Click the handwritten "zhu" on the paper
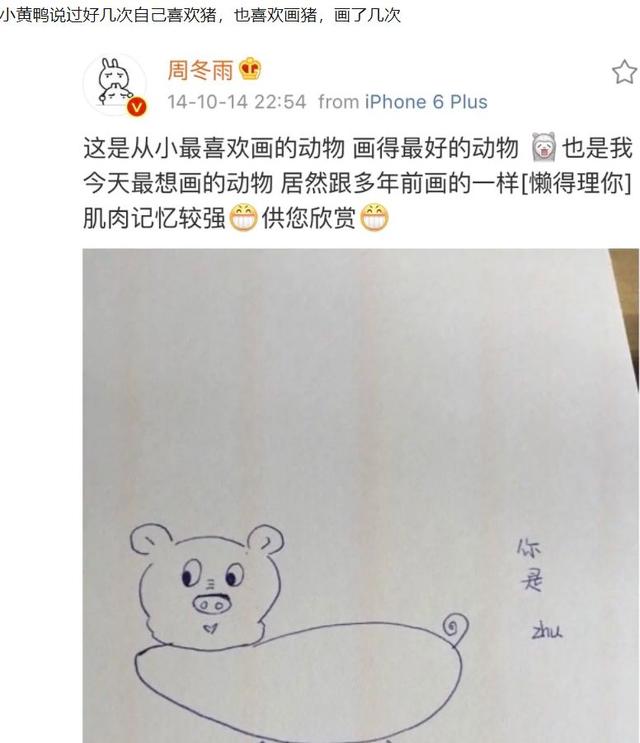The width and height of the screenshot is (640, 743). click(547, 630)
